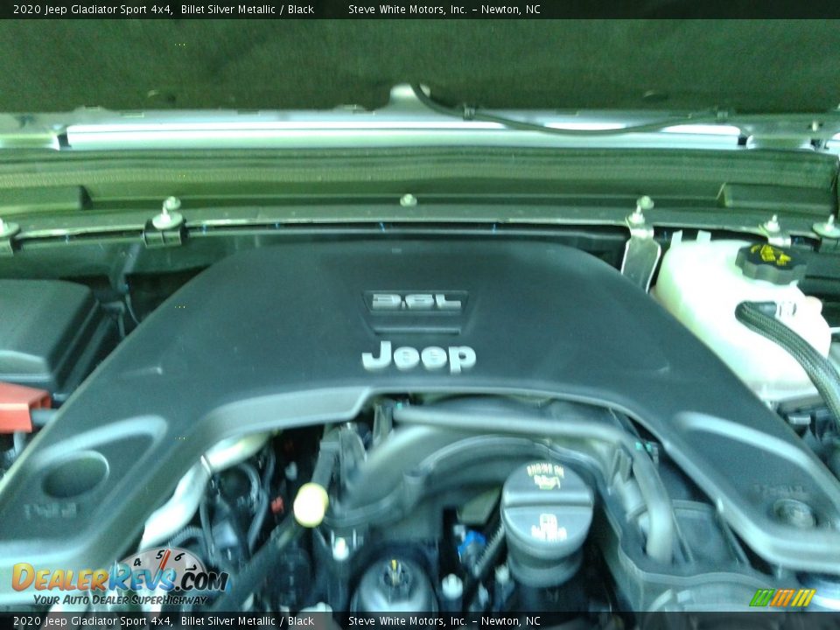Click 'Steve White Motors, Inc.' in top caption

[407, 10]
